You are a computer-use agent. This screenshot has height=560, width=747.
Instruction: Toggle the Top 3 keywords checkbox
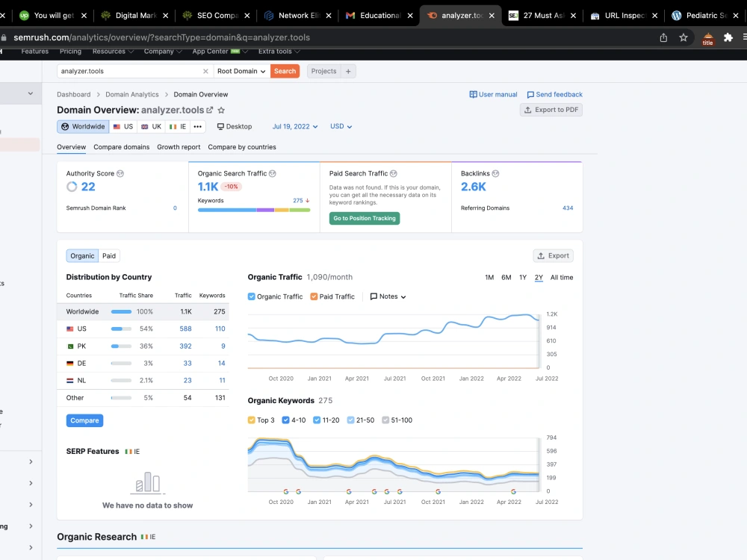(x=252, y=420)
